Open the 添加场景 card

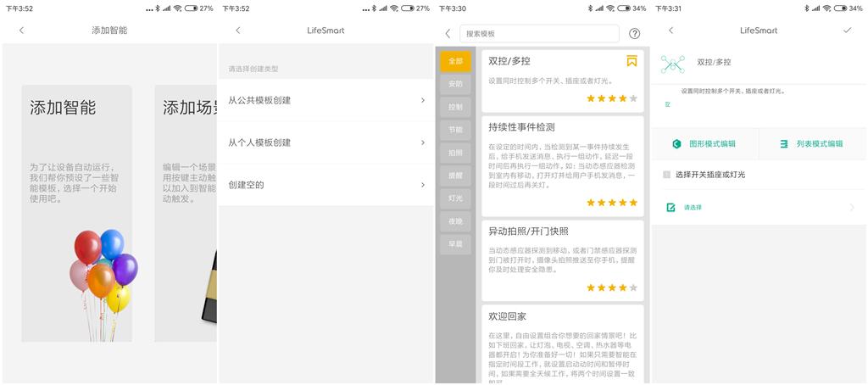(x=186, y=213)
